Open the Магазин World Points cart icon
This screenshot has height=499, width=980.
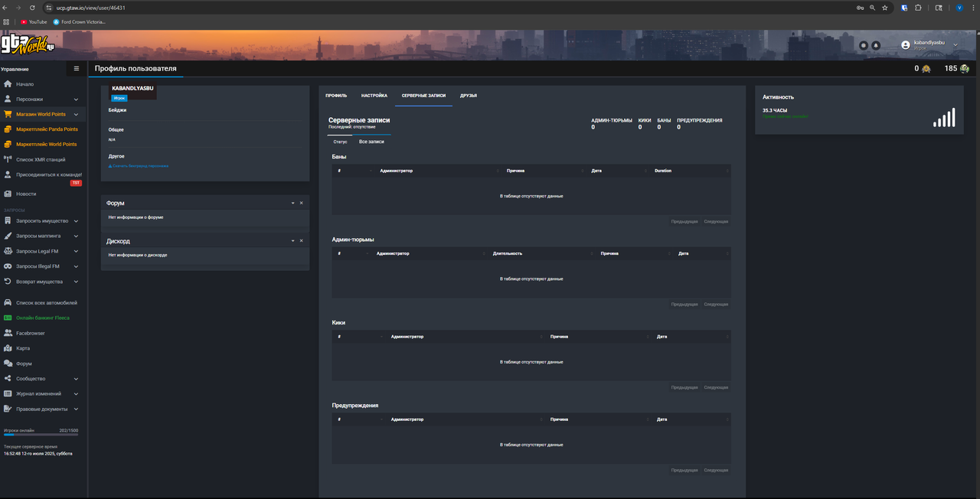pos(8,114)
